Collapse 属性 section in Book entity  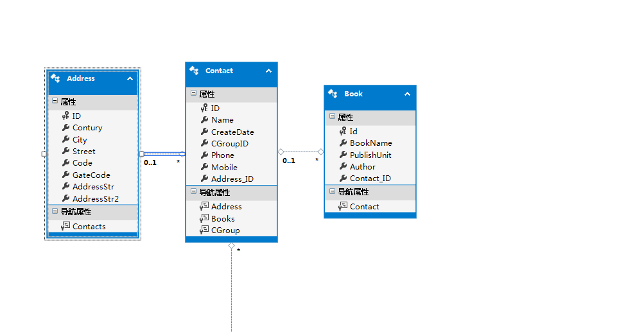point(332,116)
